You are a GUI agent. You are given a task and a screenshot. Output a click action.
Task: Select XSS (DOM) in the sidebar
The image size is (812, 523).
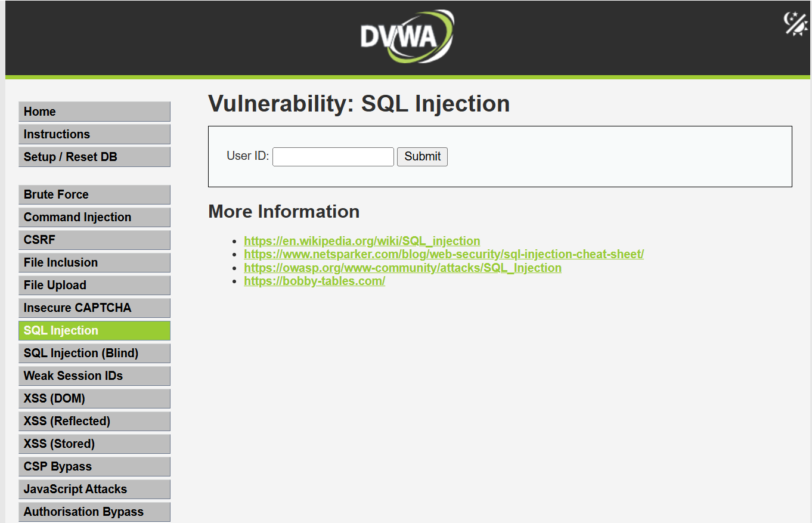(x=94, y=398)
